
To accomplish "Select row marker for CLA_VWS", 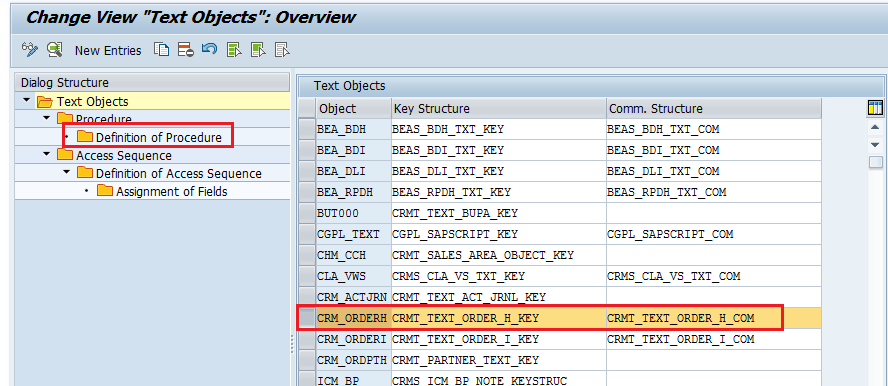I will tap(307, 276).
